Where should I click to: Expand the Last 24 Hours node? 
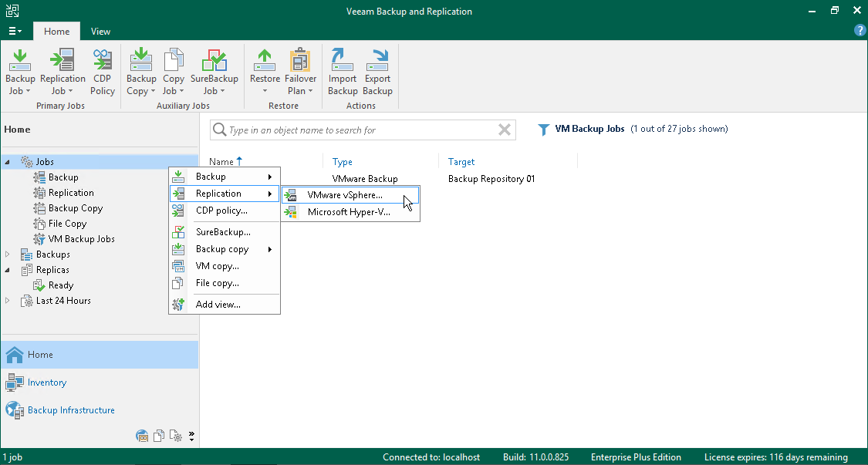coord(8,301)
